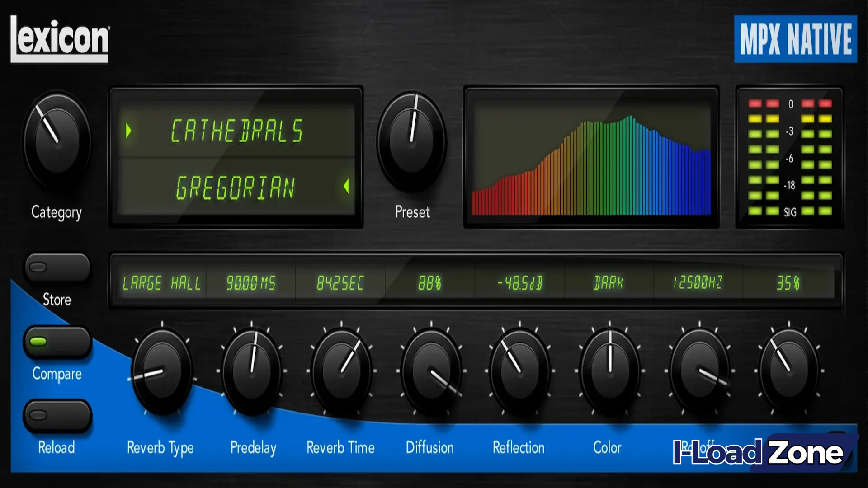Click the Reverb Time knob
This screenshot has height=488, width=868.
[341, 371]
